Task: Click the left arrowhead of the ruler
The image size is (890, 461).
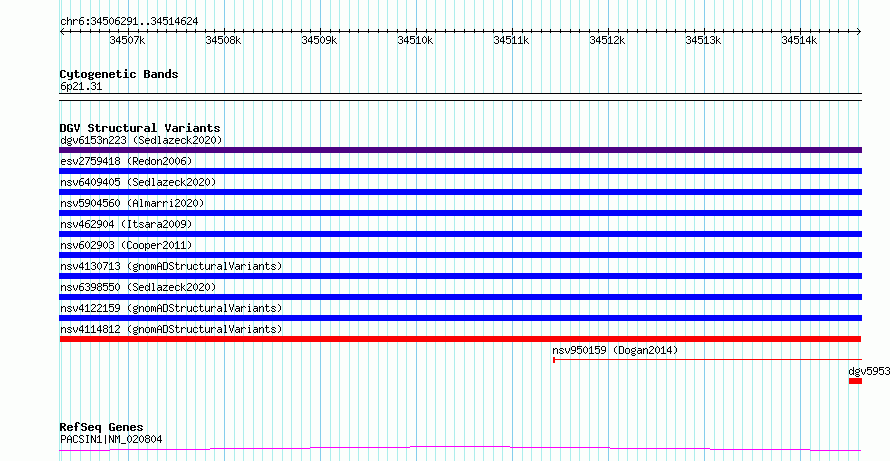Action: 62,31
